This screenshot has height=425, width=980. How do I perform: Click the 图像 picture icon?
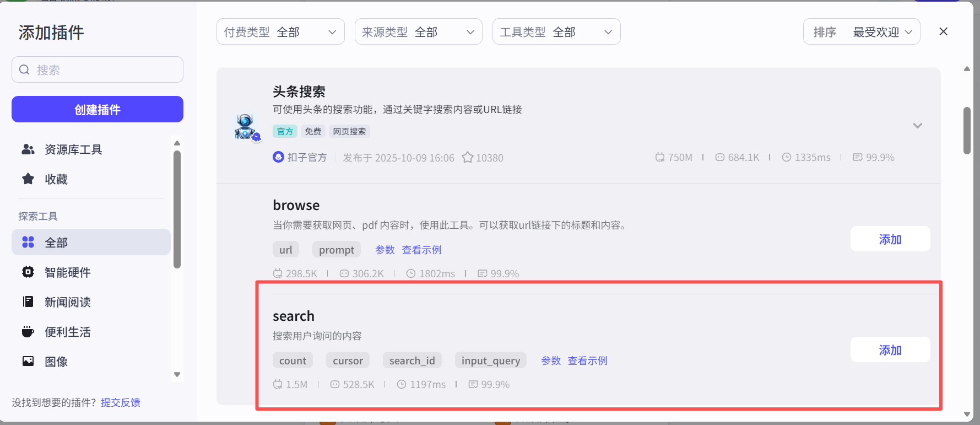[x=28, y=361]
